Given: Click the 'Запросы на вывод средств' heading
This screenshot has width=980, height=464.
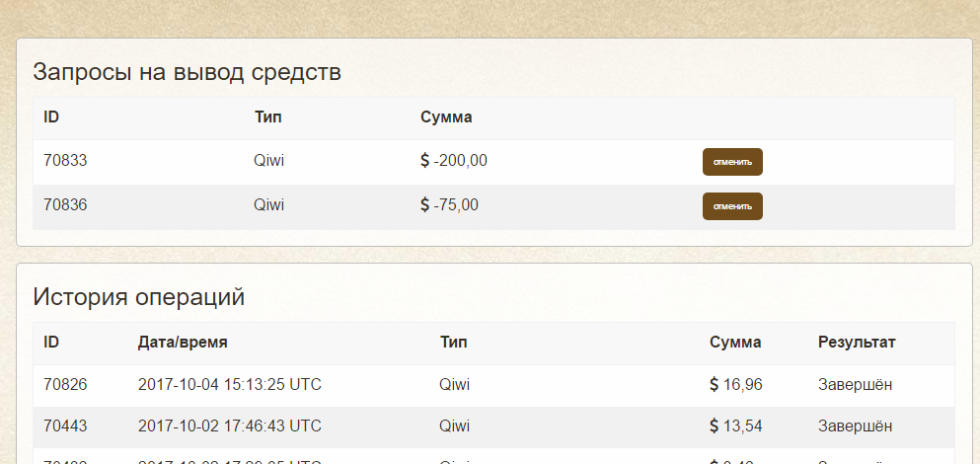Looking at the screenshot, I should tap(188, 72).
